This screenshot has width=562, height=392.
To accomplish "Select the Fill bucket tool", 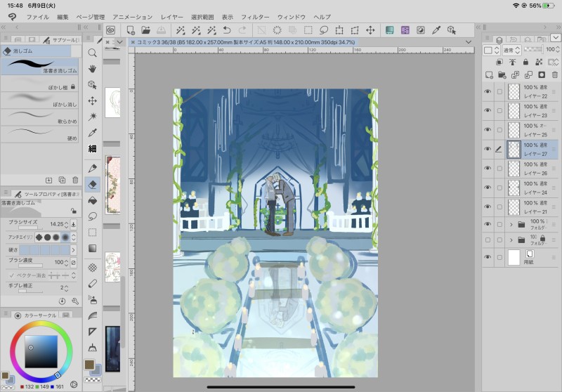I will (92, 200).
